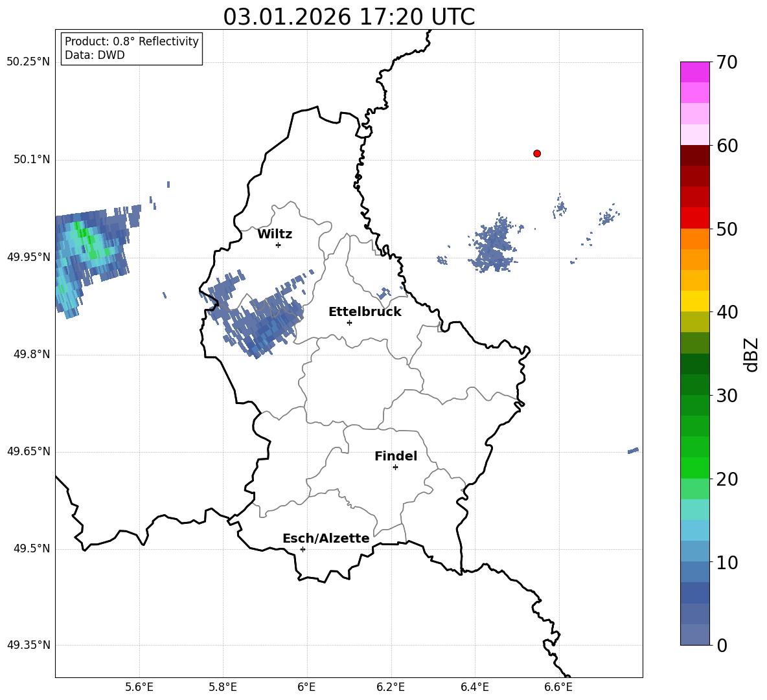Click the 50 tick on colorbar
The image size is (767, 700).
pyautogui.click(x=726, y=229)
